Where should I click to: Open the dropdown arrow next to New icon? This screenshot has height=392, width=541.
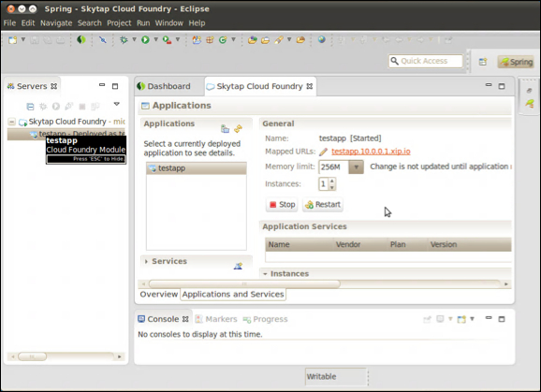click(23, 39)
